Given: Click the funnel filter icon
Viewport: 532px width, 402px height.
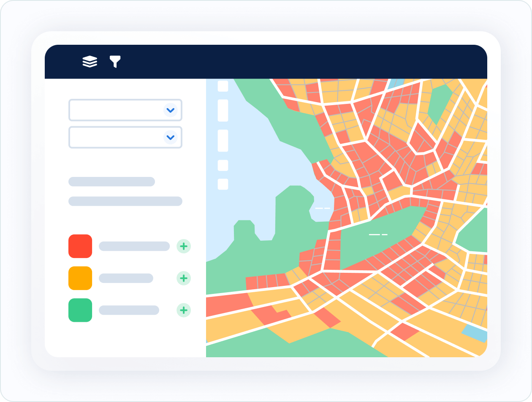Looking at the screenshot, I should click(115, 62).
